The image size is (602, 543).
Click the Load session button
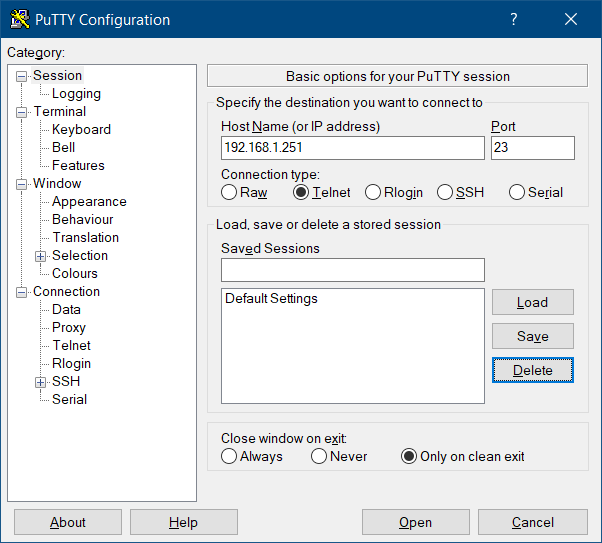(532, 302)
